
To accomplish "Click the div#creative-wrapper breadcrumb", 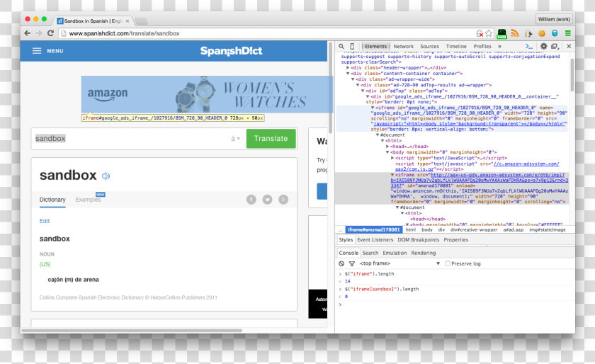I will tap(474, 229).
